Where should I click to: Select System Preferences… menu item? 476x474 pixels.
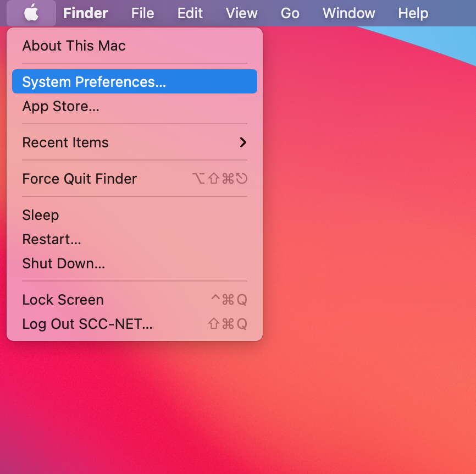tap(135, 81)
